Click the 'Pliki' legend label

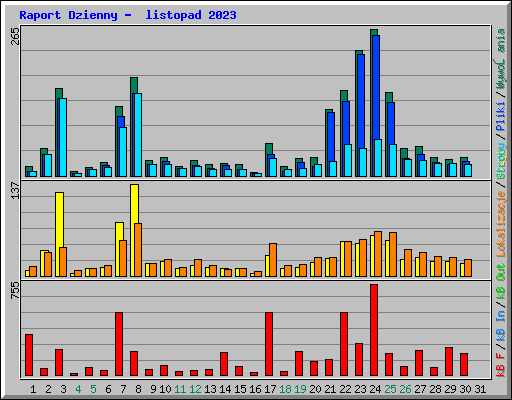click(500, 116)
